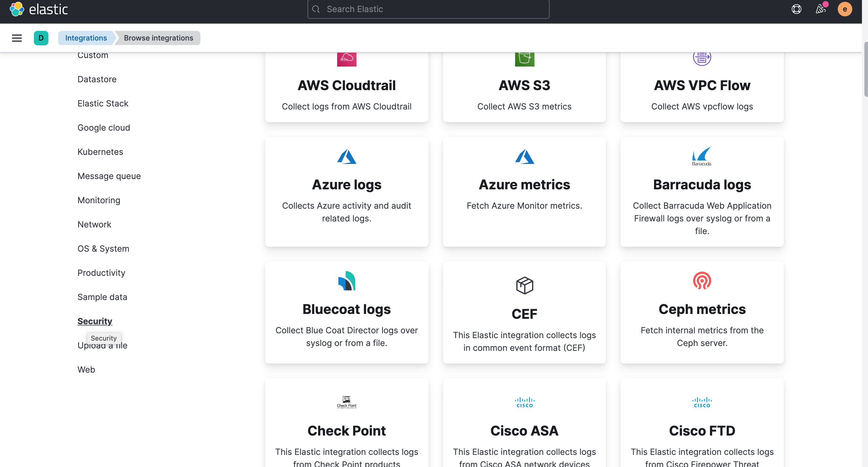868x467 pixels.
Task: Select the Security category
Action: 95,321
